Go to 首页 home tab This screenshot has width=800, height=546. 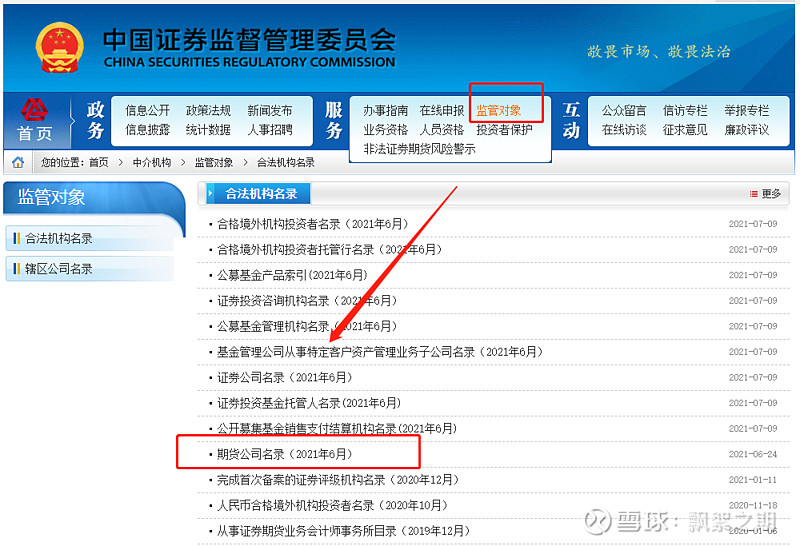(x=35, y=121)
